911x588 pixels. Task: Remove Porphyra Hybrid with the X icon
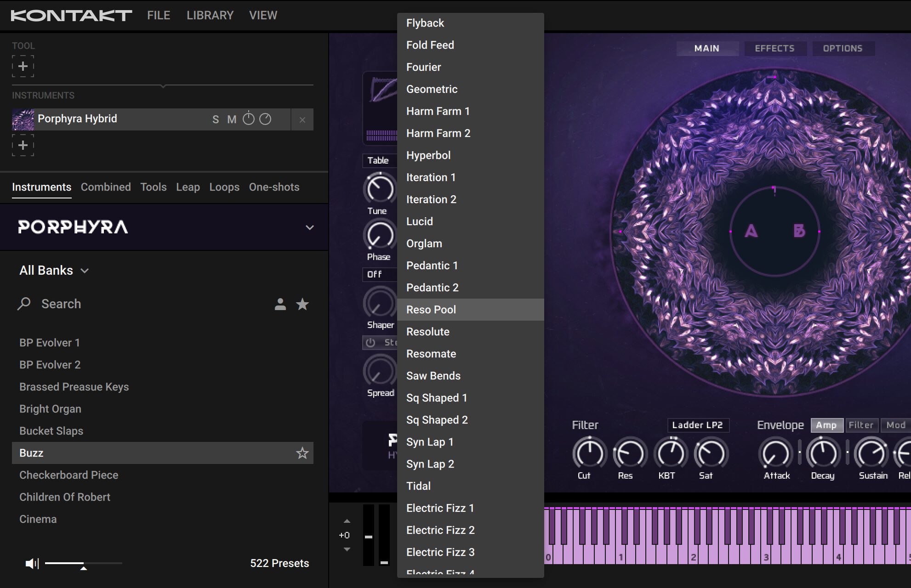302,120
